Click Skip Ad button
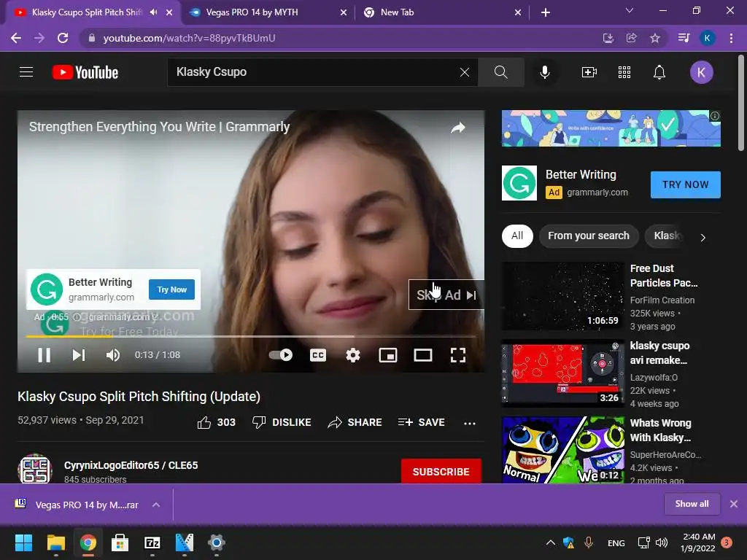 pos(446,295)
